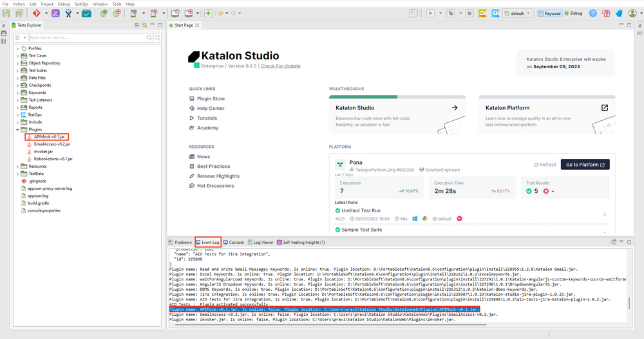Screen dimensions: 644x339
Task: Click the user account avatar icon
Action: point(632,13)
